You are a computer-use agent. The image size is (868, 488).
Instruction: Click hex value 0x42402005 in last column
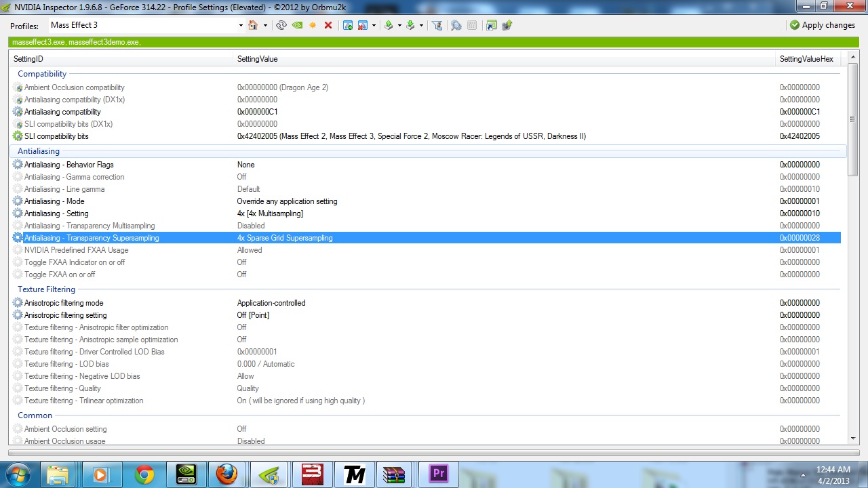tap(800, 136)
